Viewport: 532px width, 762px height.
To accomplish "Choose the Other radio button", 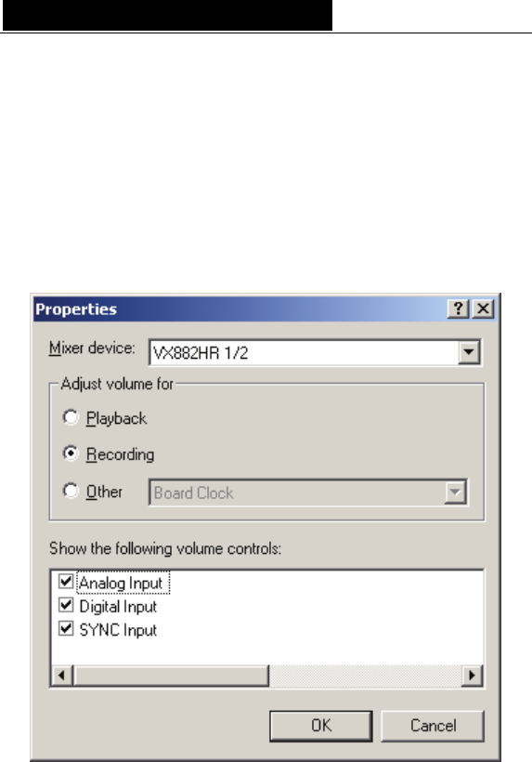I will point(71,491).
